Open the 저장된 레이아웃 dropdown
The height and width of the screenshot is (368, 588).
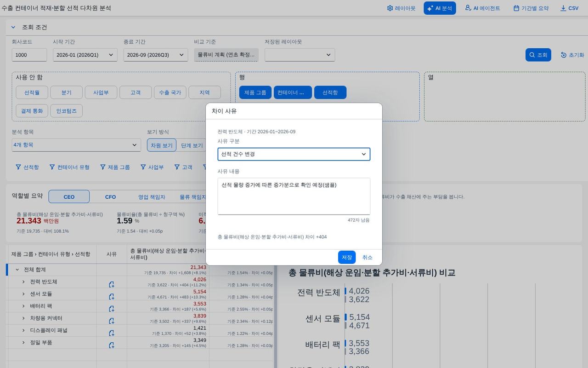click(300, 55)
